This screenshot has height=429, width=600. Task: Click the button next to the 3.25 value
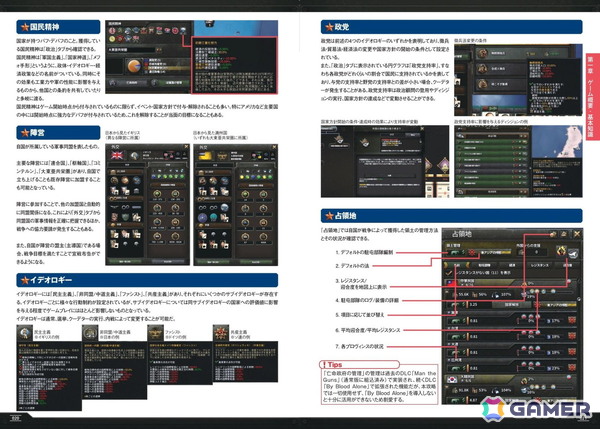point(512,305)
